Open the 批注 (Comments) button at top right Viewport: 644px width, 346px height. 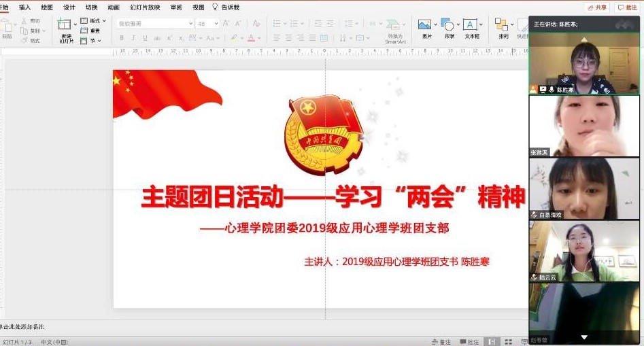pyautogui.click(x=628, y=7)
